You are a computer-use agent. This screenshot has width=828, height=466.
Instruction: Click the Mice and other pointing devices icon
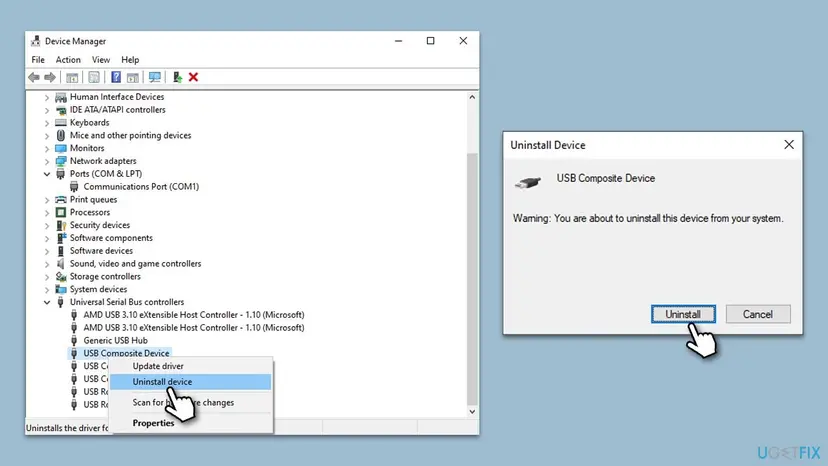(61, 135)
